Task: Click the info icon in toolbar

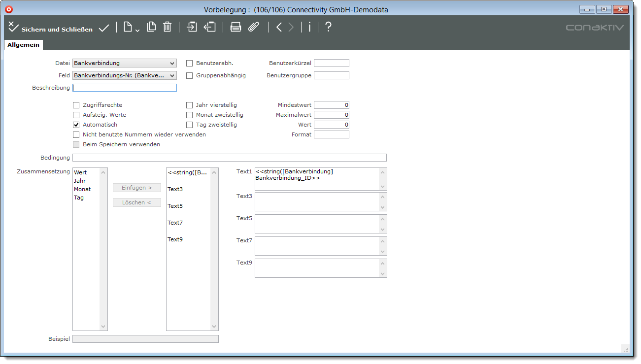Action: (309, 28)
